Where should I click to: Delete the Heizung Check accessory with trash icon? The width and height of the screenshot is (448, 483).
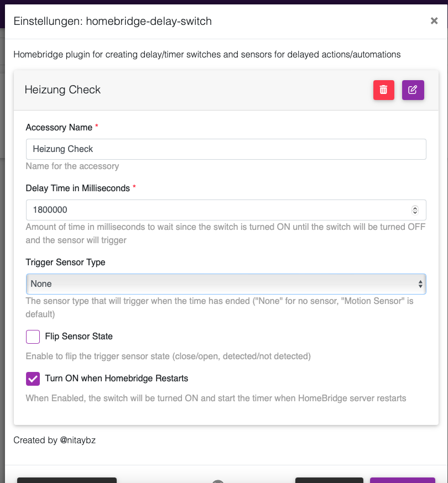(384, 90)
